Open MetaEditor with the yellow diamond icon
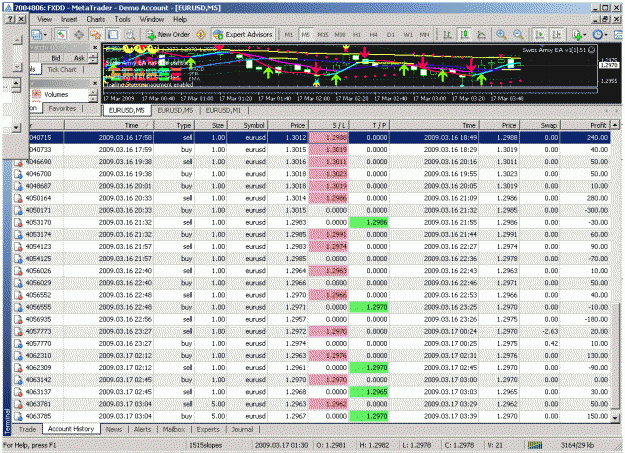625x453 pixels. click(200, 35)
